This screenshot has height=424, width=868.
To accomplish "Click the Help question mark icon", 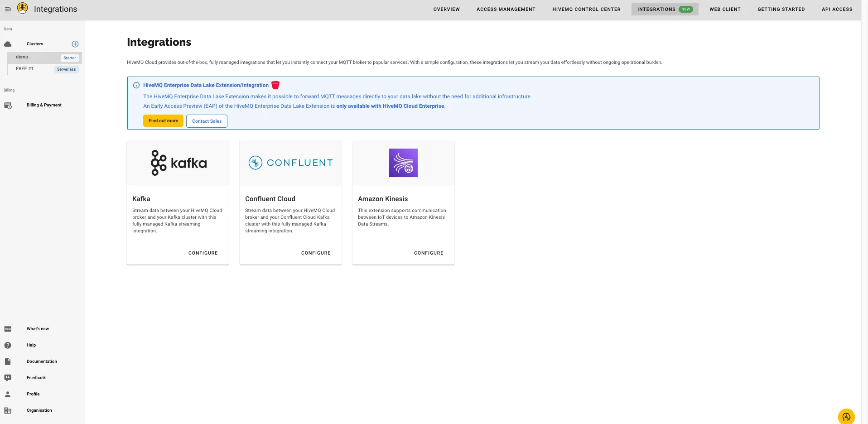I will point(8,345).
